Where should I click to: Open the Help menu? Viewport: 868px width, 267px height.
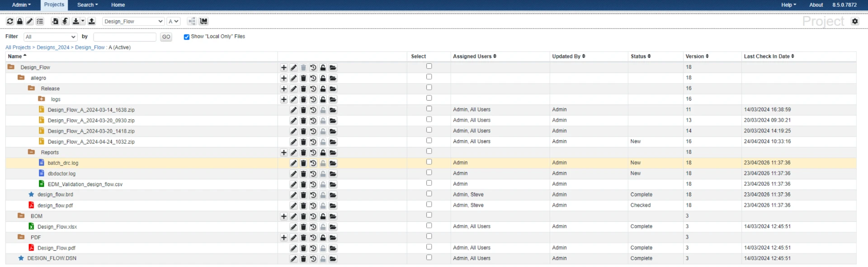788,5
